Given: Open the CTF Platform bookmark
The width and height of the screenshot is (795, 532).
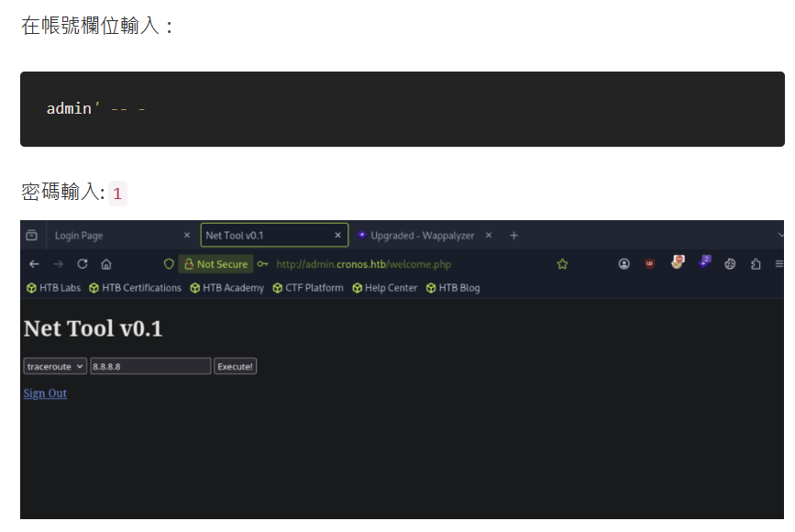Looking at the screenshot, I should point(308,288).
